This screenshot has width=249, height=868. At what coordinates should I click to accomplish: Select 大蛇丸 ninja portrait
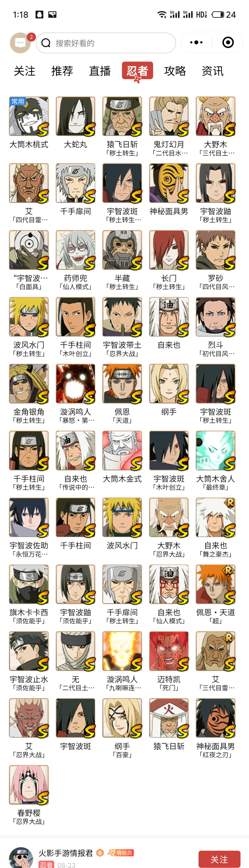pyautogui.click(x=75, y=117)
